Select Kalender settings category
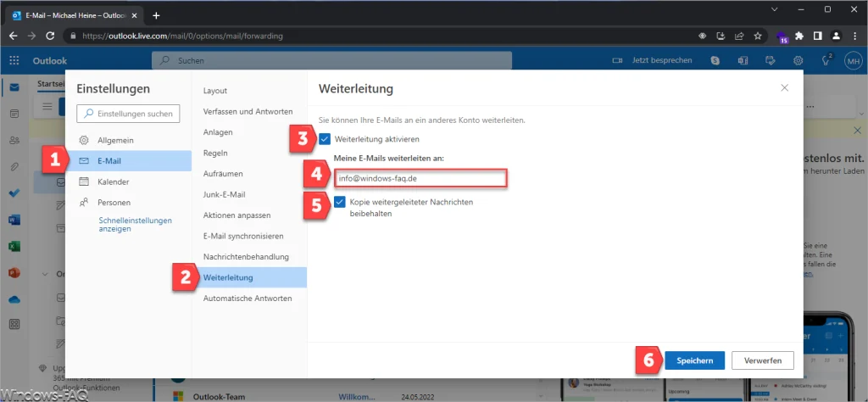 pos(129,181)
